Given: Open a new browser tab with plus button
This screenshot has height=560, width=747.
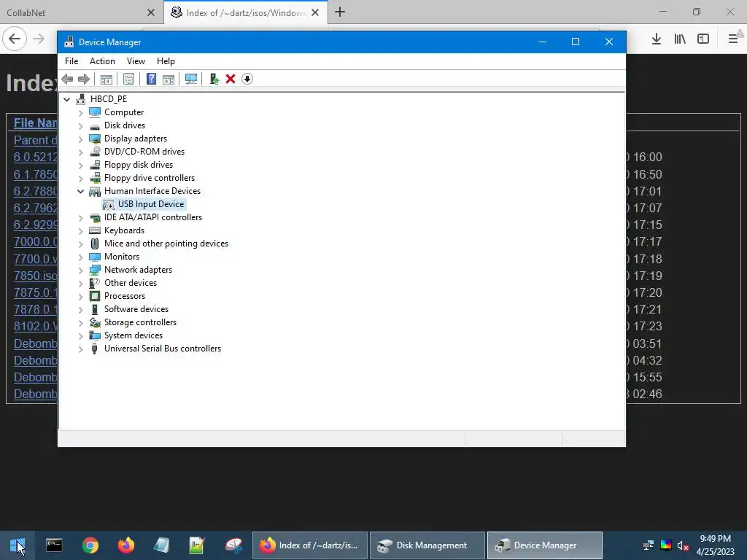Looking at the screenshot, I should click(x=340, y=12).
